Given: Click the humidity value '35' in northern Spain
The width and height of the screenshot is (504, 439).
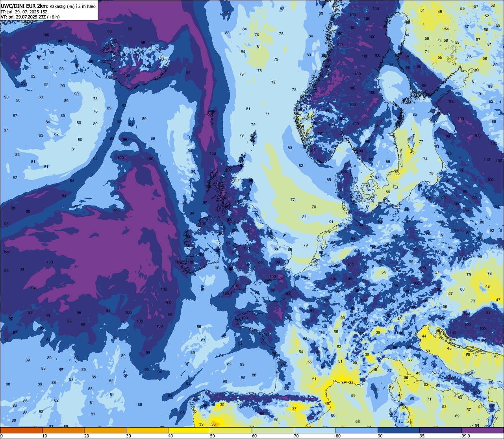Looking at the screenshot, I should point(222,404).
